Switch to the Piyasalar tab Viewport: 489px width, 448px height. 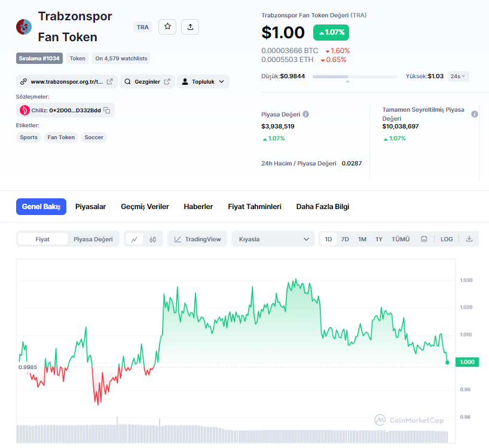click(x=90, y=207)
